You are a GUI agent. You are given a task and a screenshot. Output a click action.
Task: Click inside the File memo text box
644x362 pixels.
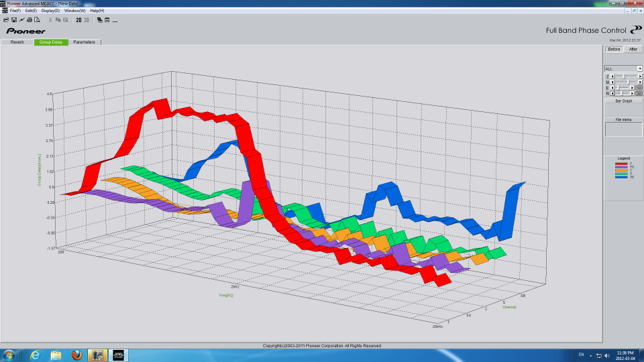pyautogui.click(x=623, y=129)
